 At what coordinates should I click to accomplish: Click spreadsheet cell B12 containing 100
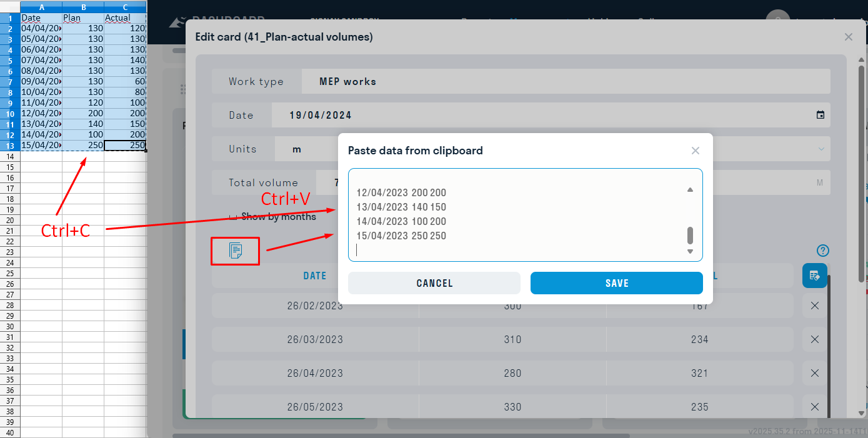pyautogui.click(x=83, y=135)
